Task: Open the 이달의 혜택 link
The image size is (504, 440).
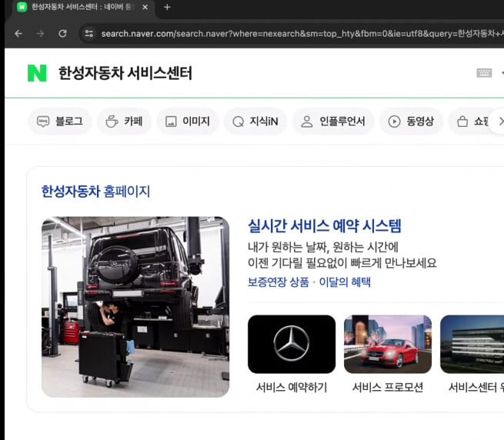Action: (x=345, y=282)
